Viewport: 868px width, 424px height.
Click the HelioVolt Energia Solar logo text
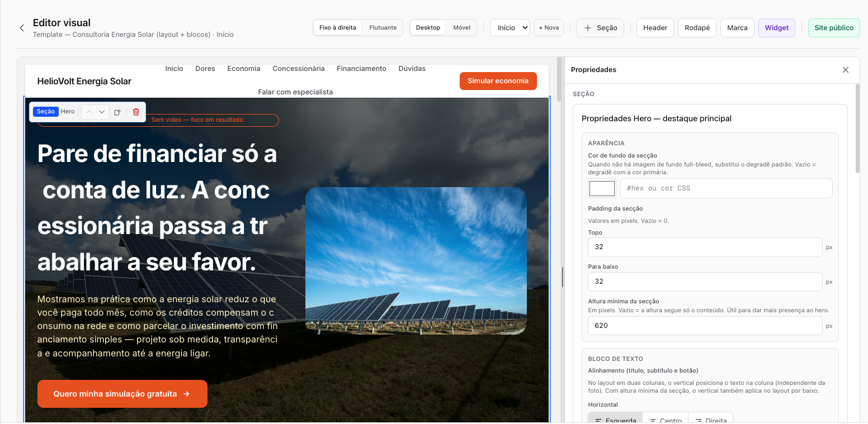click(84, 82)
